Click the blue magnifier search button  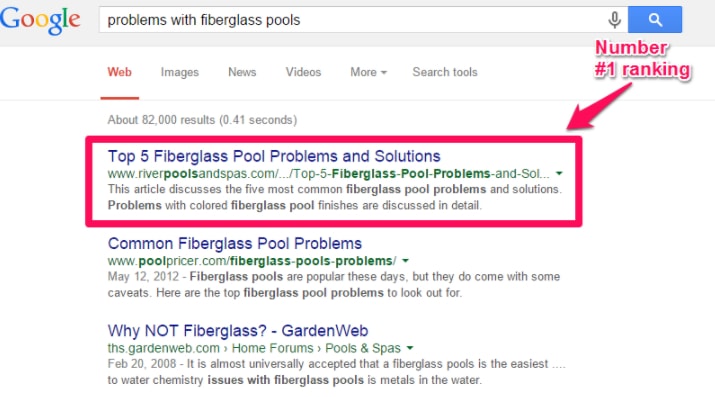point(655,20)
